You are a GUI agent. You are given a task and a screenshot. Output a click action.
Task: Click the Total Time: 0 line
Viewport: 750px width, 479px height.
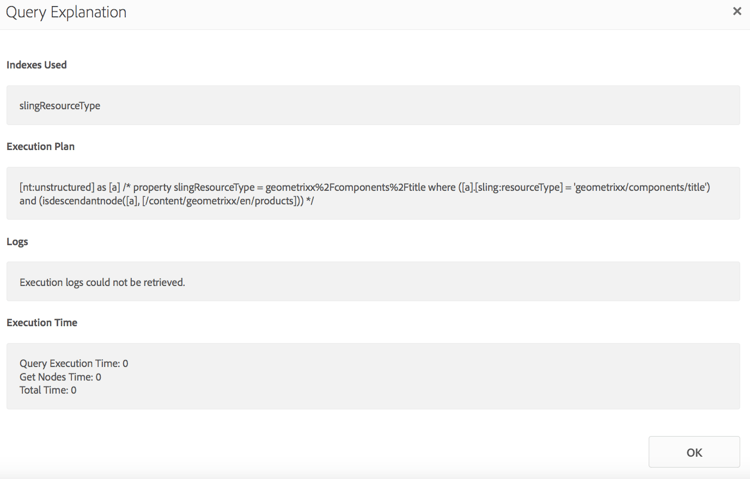[x=48, y=390]
